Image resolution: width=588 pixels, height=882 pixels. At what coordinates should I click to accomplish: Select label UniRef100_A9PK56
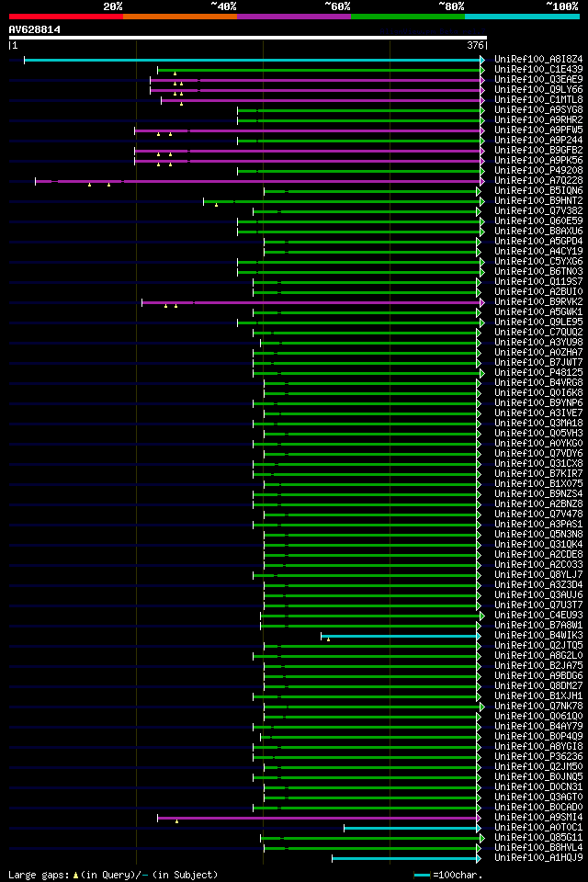[x=538, y=160]
